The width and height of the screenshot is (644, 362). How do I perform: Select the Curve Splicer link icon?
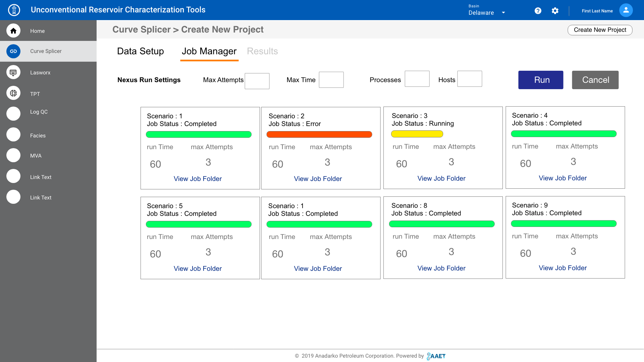pos(13,51)
